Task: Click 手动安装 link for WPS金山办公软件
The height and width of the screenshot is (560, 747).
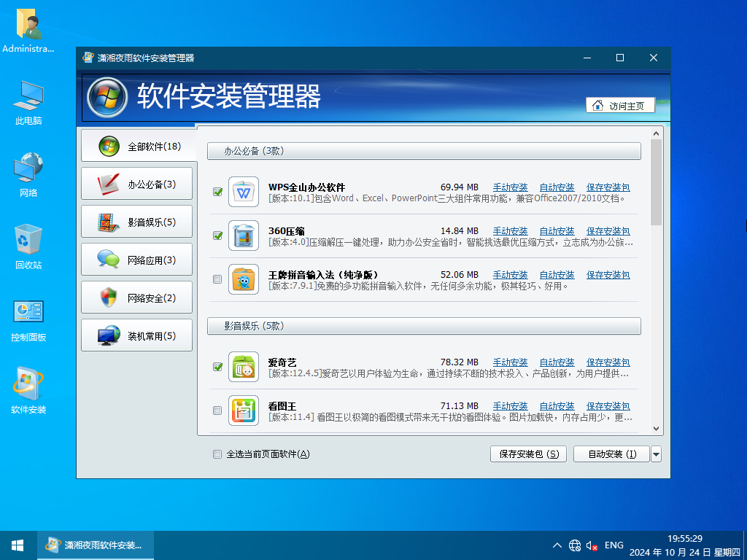Action: point(510,187)
